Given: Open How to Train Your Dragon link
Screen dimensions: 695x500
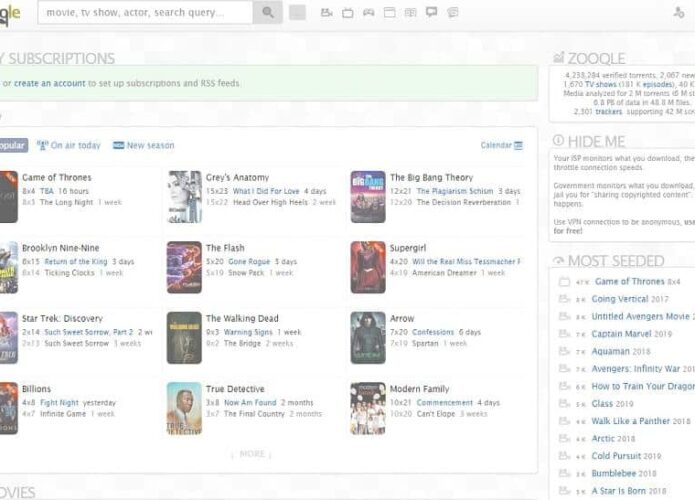Looking at the screenshot, I should pos(643,386).
